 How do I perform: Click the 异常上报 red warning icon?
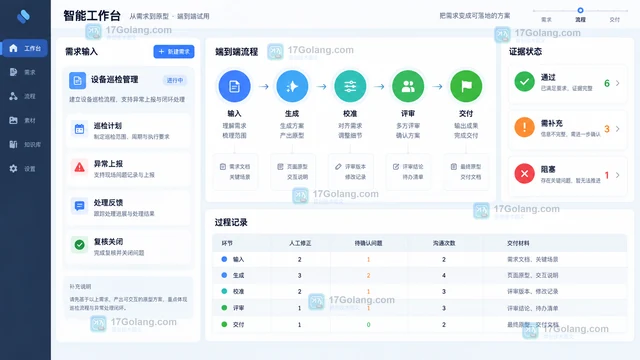(80, 167)
